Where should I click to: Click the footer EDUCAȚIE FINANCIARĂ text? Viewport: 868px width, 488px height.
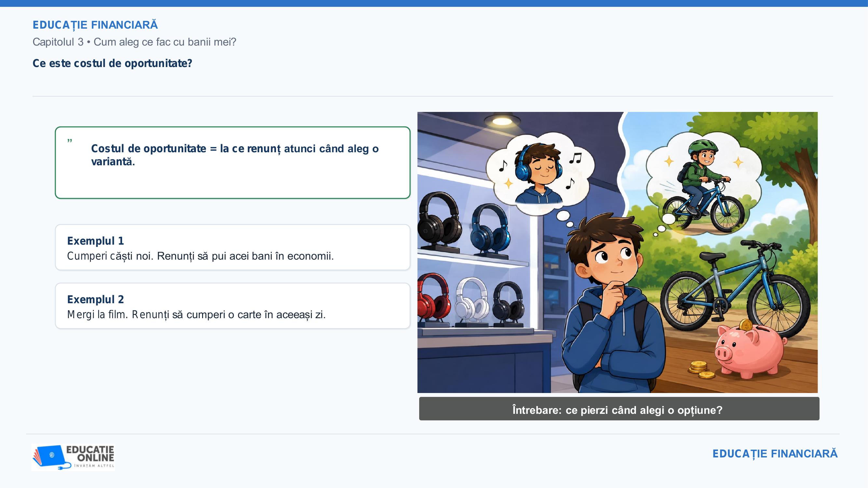[775, 454]
